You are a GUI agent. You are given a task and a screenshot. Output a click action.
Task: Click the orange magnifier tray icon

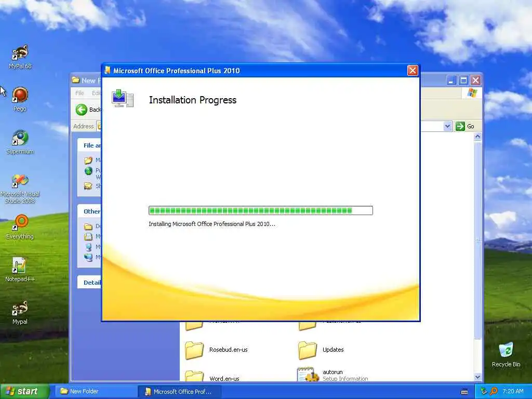click(494, 392)
